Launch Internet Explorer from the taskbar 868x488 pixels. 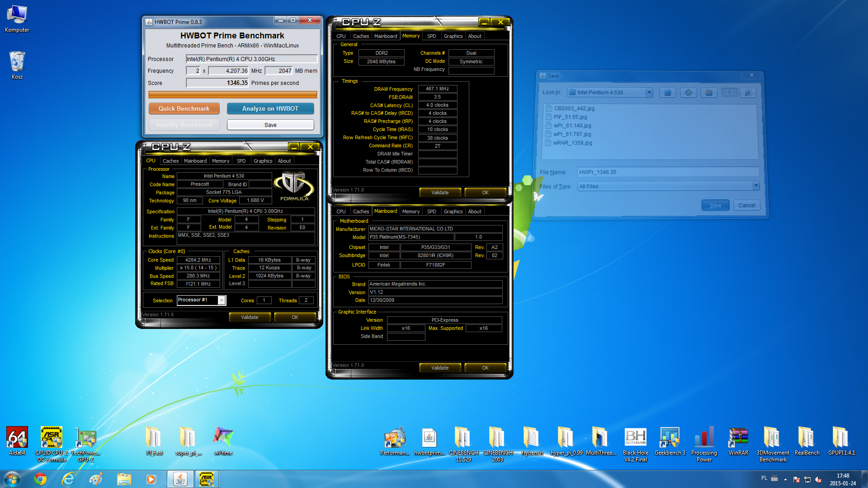coord(68,479)
